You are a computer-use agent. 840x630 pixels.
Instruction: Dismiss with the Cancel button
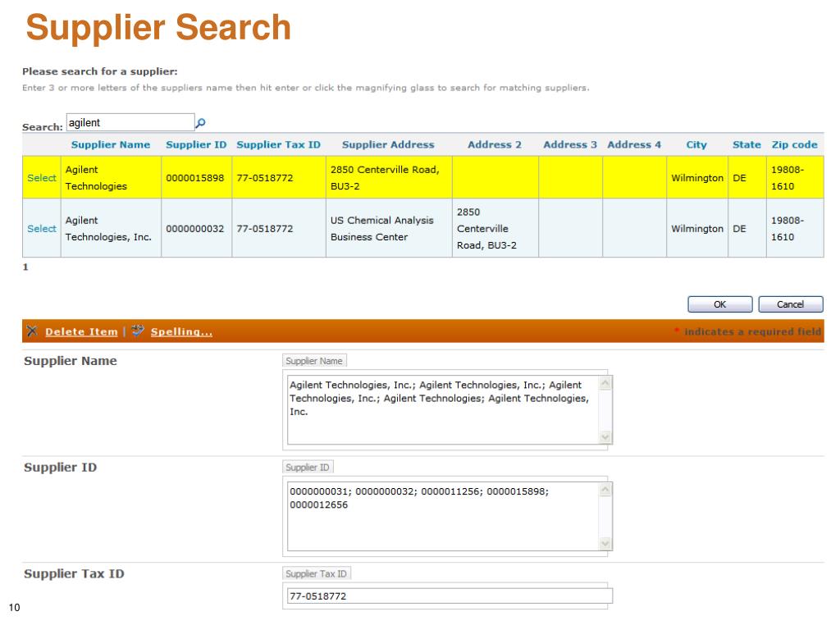791,304
